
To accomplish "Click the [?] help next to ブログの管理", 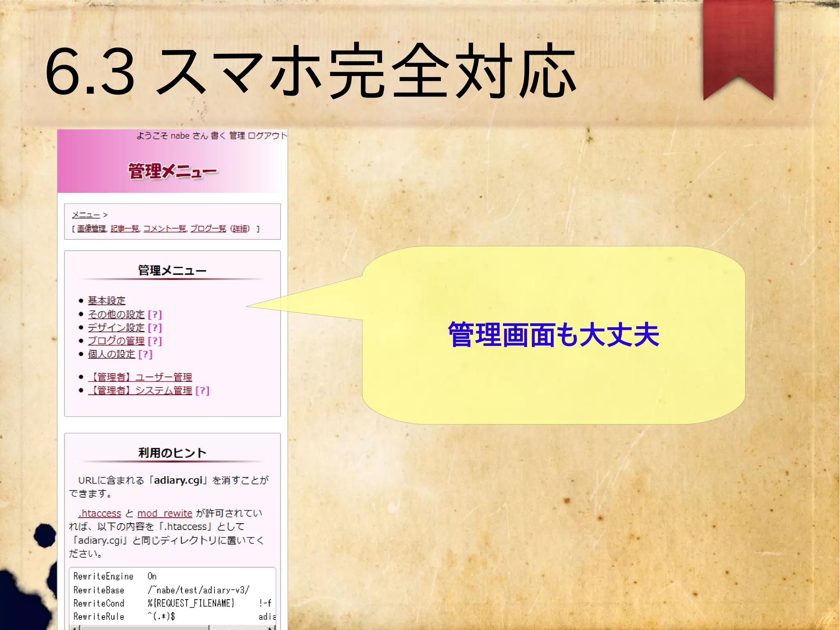I will pyautogui.click(x=155, y=341).
